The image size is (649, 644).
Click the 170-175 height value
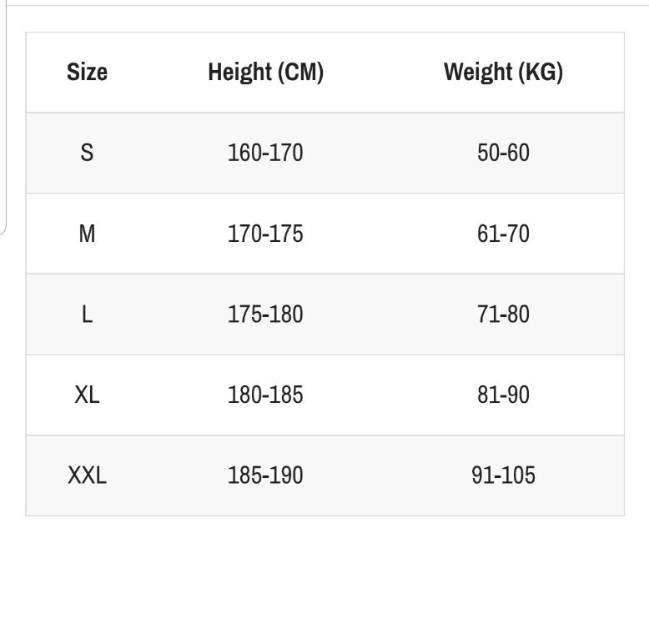(x=266, y=234)
